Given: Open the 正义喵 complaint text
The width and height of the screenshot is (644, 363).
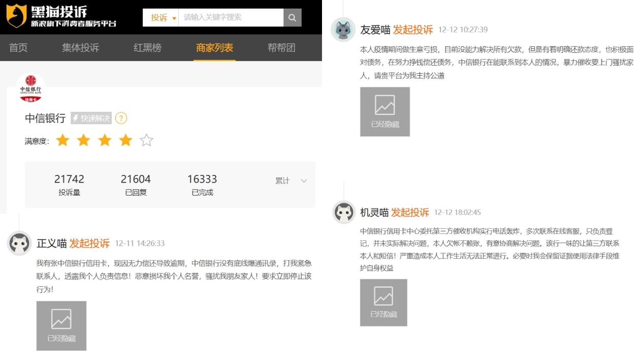Looking at the screenshot, I should 174,276.
